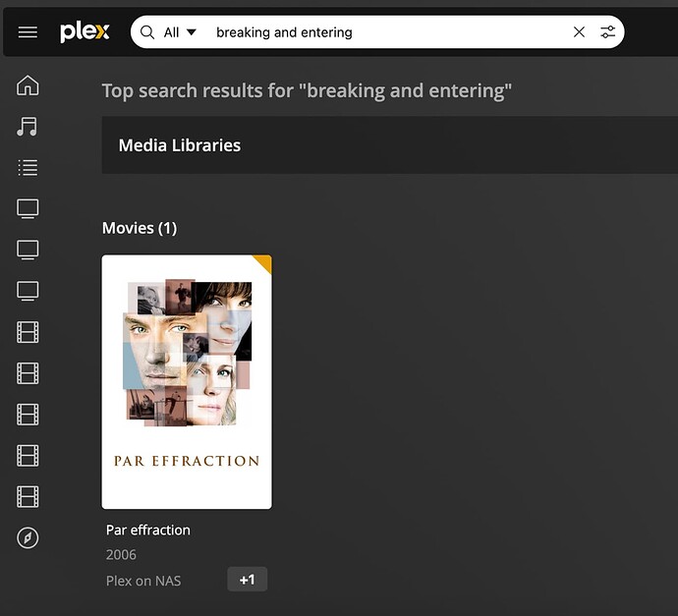Click into the search text field
The width and height of the screenshot is (678, 616).
pyautogui.click(x=389, y=32)
